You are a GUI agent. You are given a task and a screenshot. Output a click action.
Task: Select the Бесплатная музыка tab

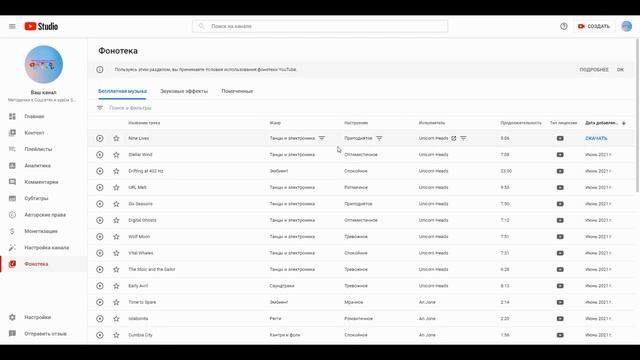tap(122, 91)
